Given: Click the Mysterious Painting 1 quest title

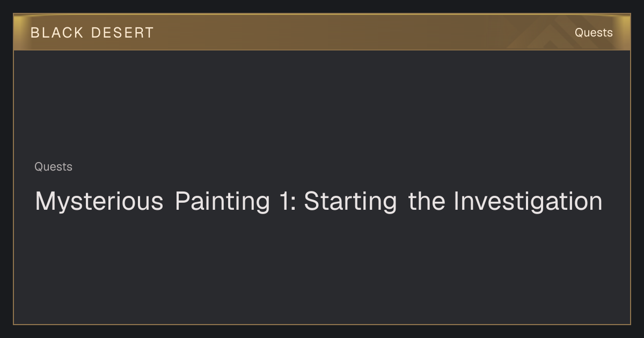Looking at the screenshot, I should point(319,202).
